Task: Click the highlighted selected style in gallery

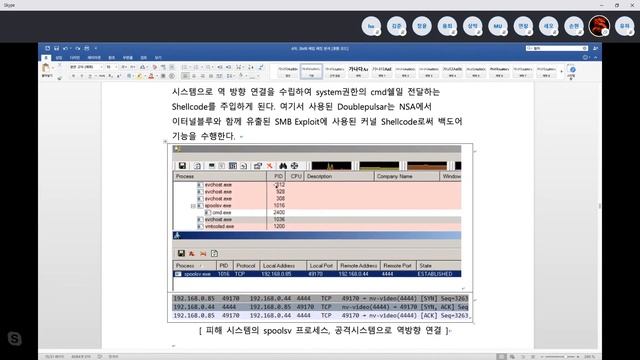Action: (x=311, y=71)
